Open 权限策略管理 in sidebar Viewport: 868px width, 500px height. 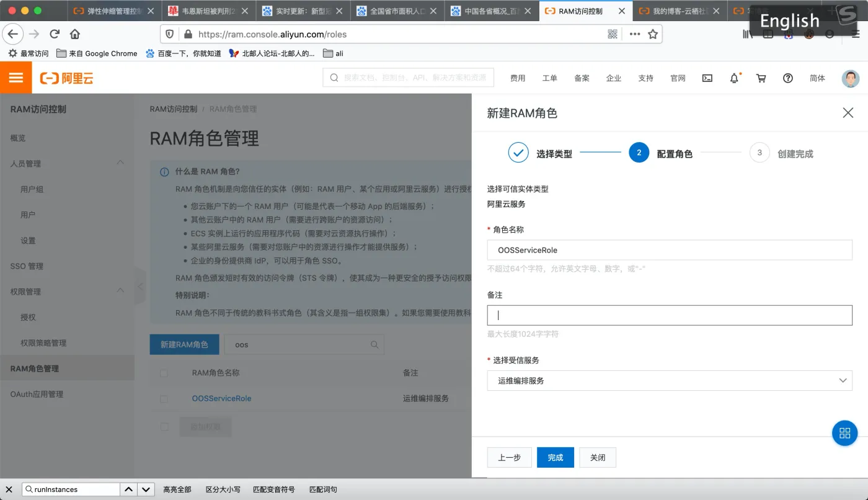pos(43,343)
